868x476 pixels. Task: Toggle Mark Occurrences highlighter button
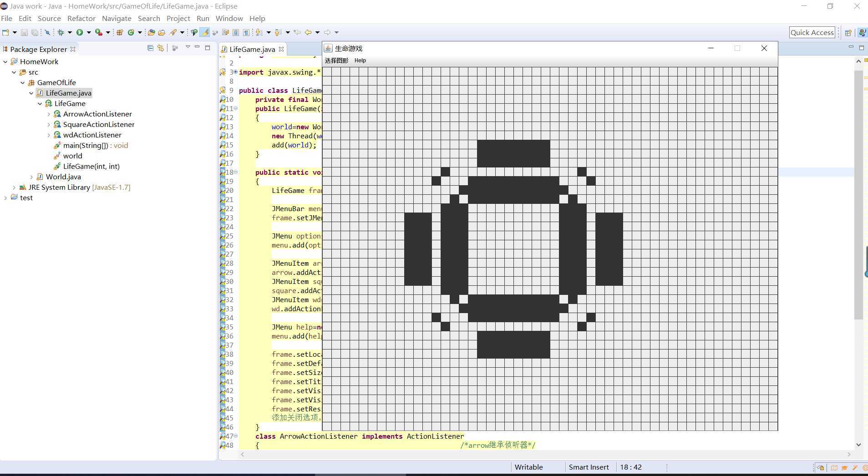click(x=205, y=32)
